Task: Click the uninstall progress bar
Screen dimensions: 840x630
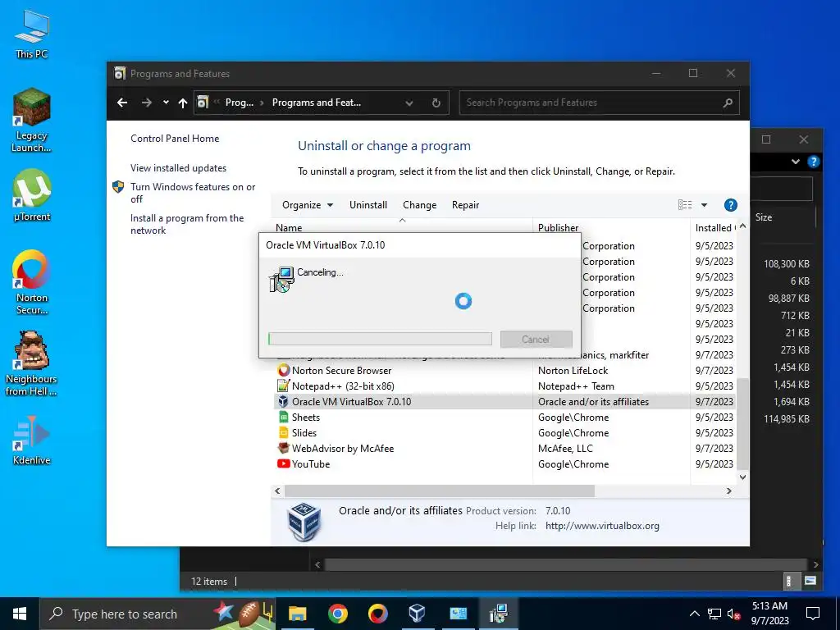Action: (380, 339)
